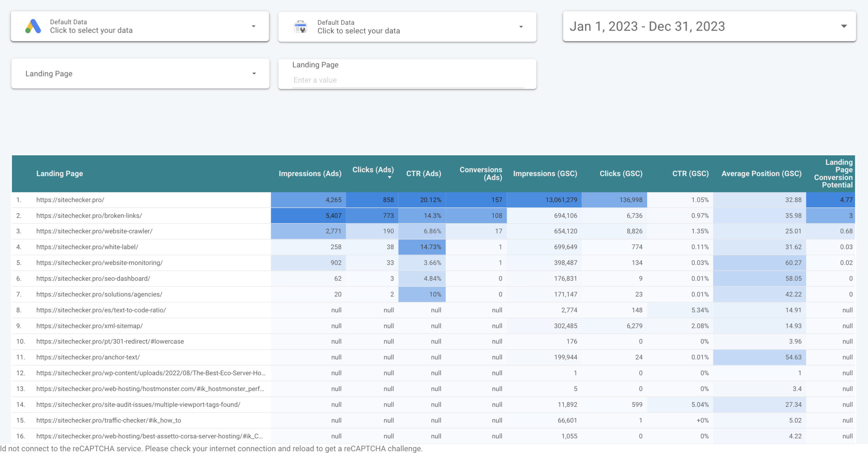
Task: Click the Google Ads logo icon
Action: (33, 26)
